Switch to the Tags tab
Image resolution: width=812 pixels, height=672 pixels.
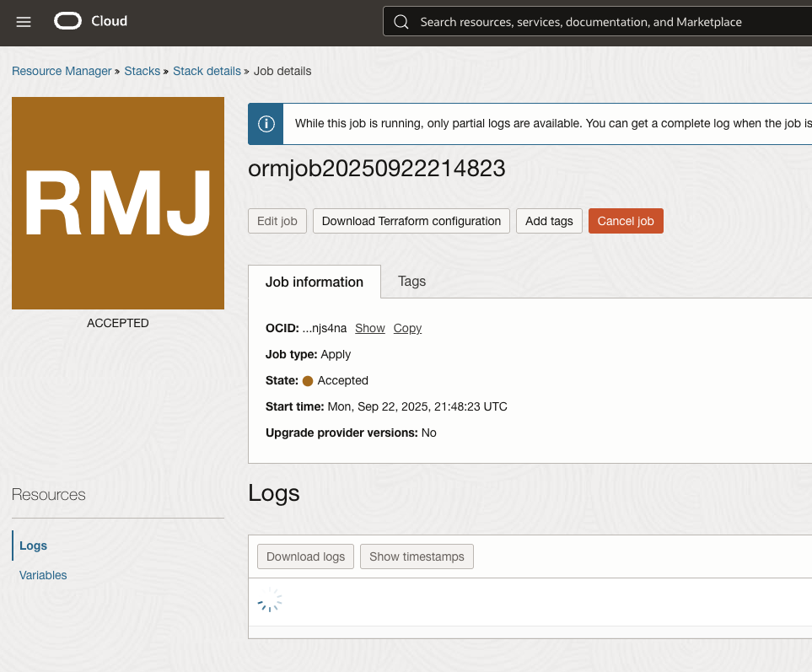click(x=411, y=282)
